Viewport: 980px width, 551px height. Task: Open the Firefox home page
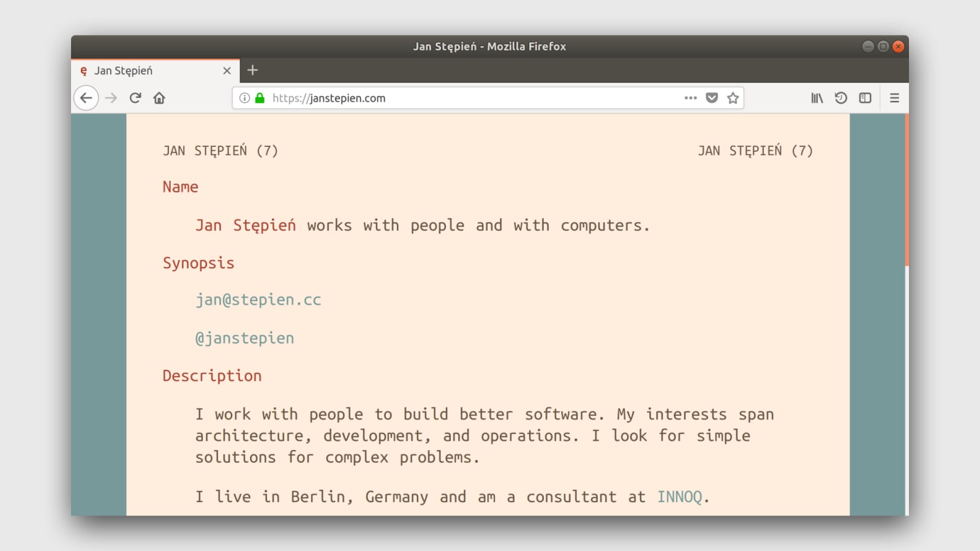pyautogui.click(x=159, y=98)
